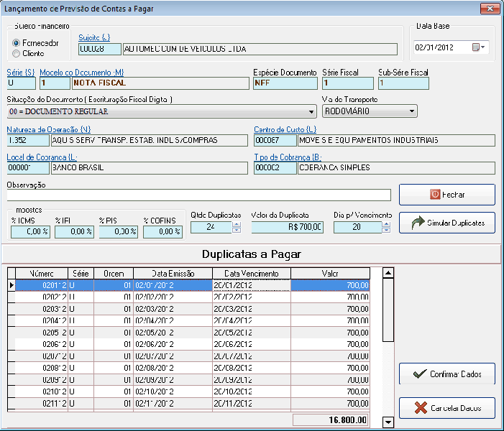Increase Dia p/ Vencimento with up arrow
The image size is (504, 431).
click(386, 225)
